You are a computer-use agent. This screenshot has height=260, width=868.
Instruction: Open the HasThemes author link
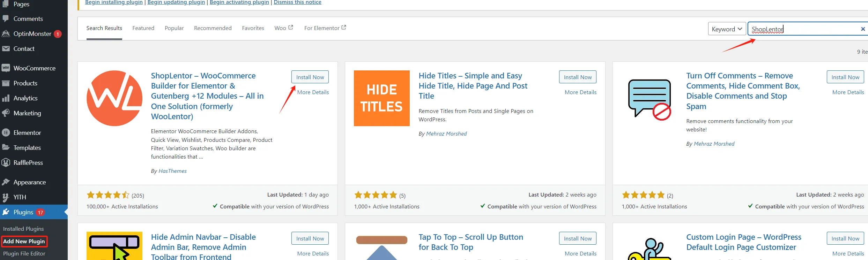pyautogui.click(x=172, y=171)
